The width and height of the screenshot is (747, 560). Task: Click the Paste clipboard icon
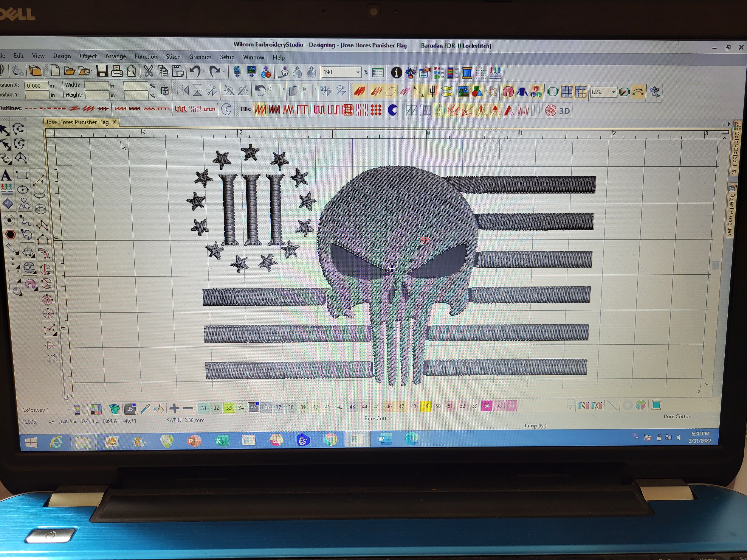[178, 71]
